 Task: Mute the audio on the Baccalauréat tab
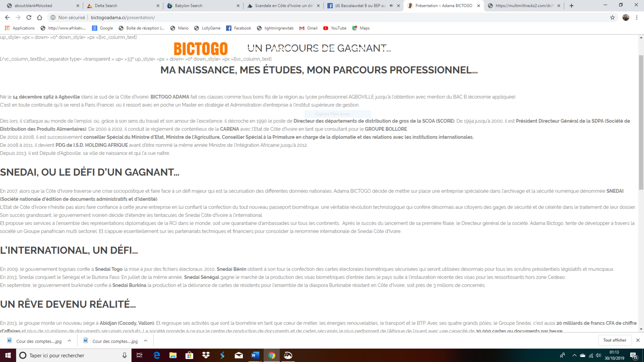(391, 6)
